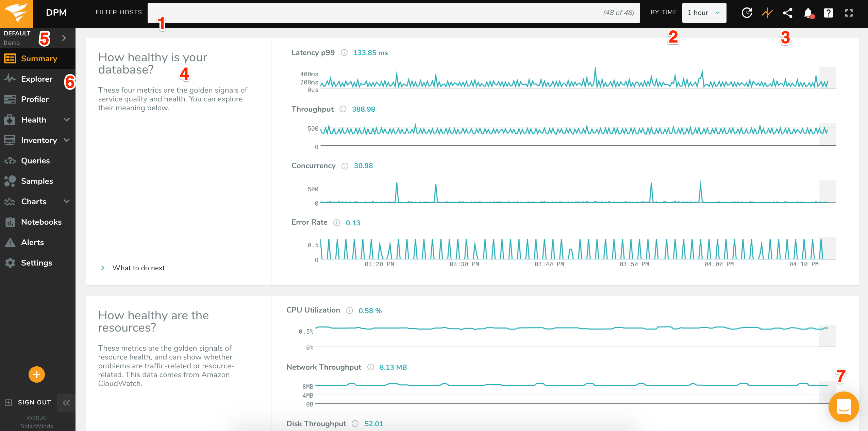Open the notifications bell
Screen dimensions: 868x431
point(808,13)
